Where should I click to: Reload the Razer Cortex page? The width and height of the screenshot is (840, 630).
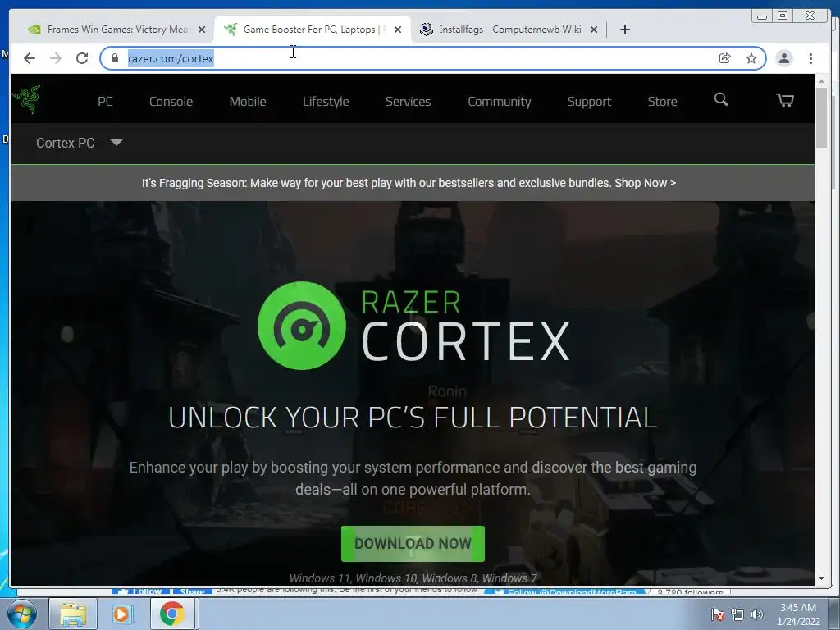coord(82,58)
